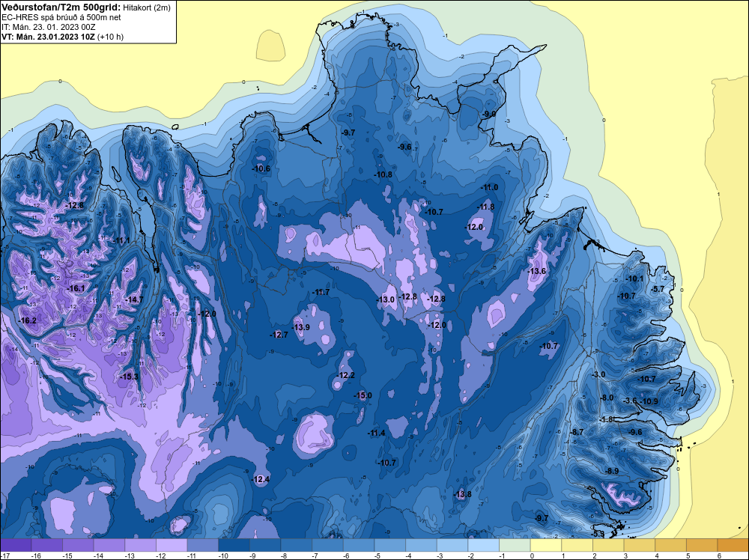The height and width of the screenshot is (560, 749).
Task: Click the -1.8 temperature label
Action: coord(606,419)
